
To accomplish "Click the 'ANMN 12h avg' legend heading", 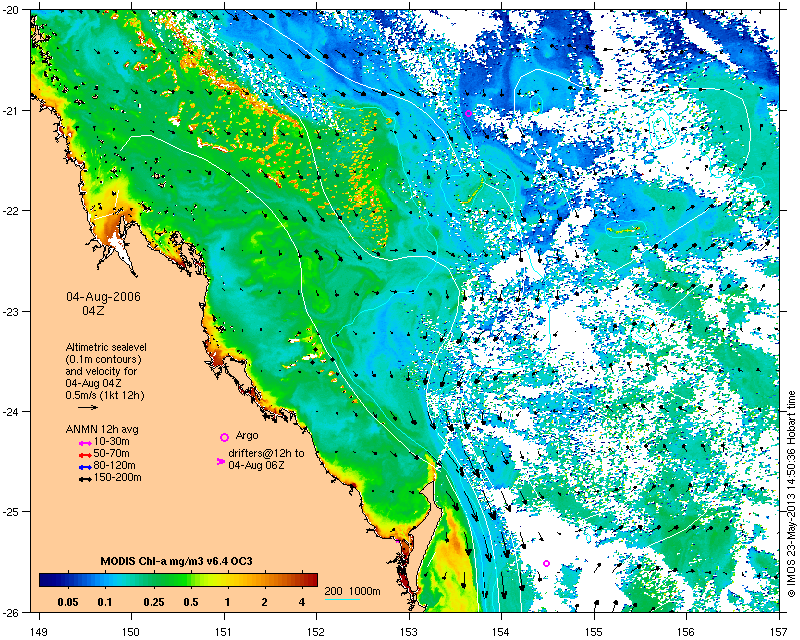I will (x=102, y=429).
